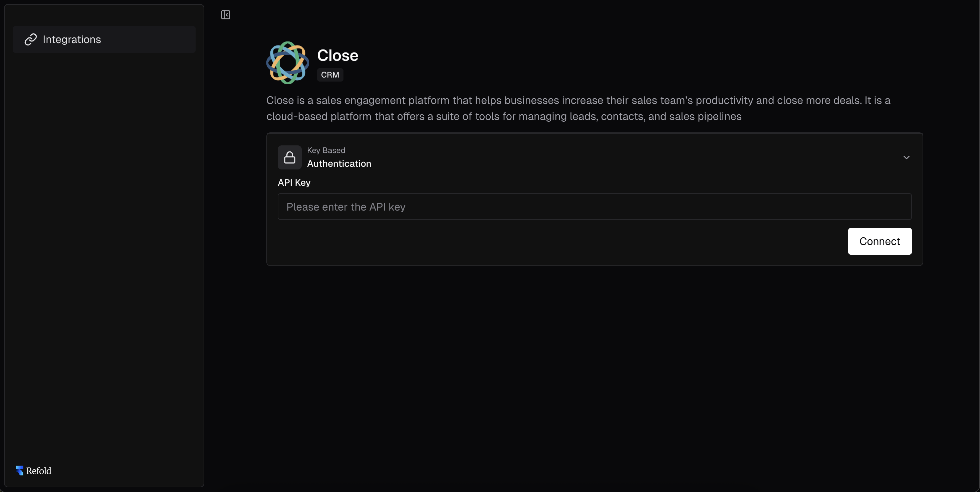The height and width of the screenshot is (492, 980).
Task: Click the CRM category badge
Action: click(x=330, y=75)
